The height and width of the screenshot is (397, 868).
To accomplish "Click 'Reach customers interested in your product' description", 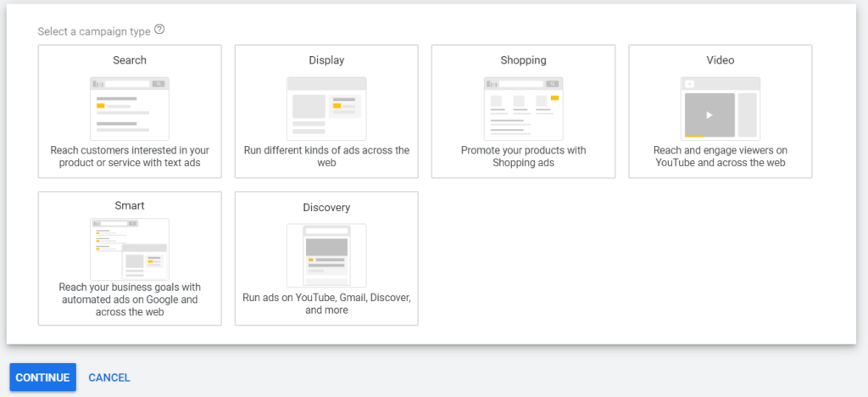I will (x=130, y=157).
